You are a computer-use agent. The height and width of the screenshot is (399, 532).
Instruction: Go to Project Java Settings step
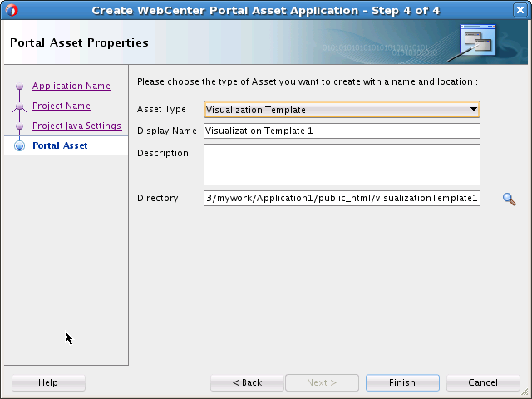77,126
